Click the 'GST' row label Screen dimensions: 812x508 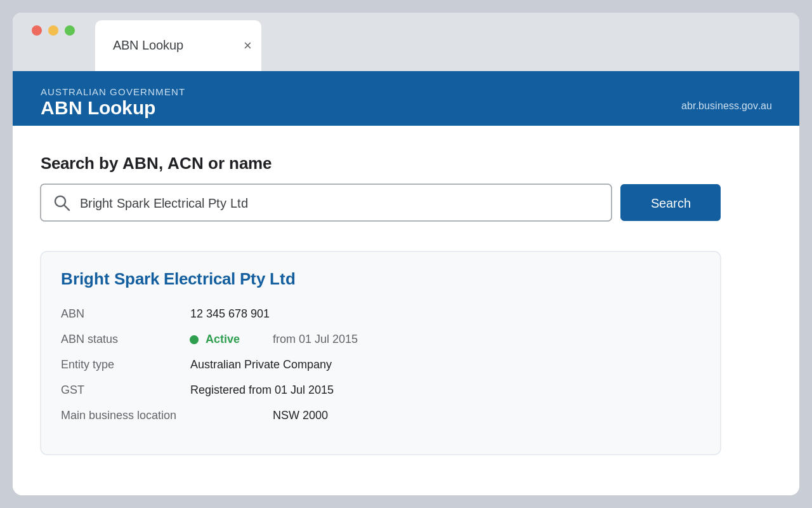pyautogui.click(x=72, y=390)
